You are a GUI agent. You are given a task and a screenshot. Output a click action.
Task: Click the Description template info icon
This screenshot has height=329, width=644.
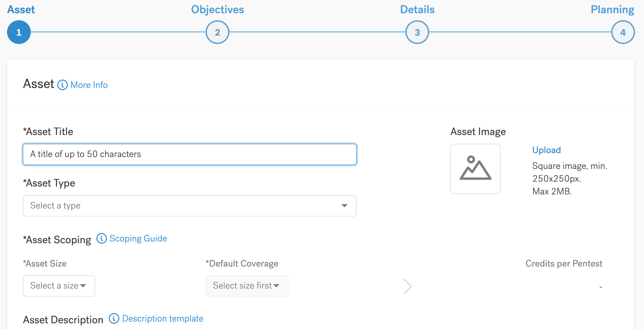pyautogui.click(x=114, y=318)
